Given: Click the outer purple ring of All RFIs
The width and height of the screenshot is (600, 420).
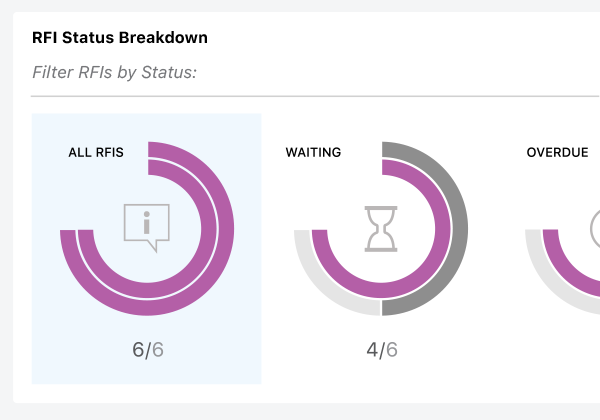Looking at the screenshot, I should pyautogui.click(x=226, y=230).
